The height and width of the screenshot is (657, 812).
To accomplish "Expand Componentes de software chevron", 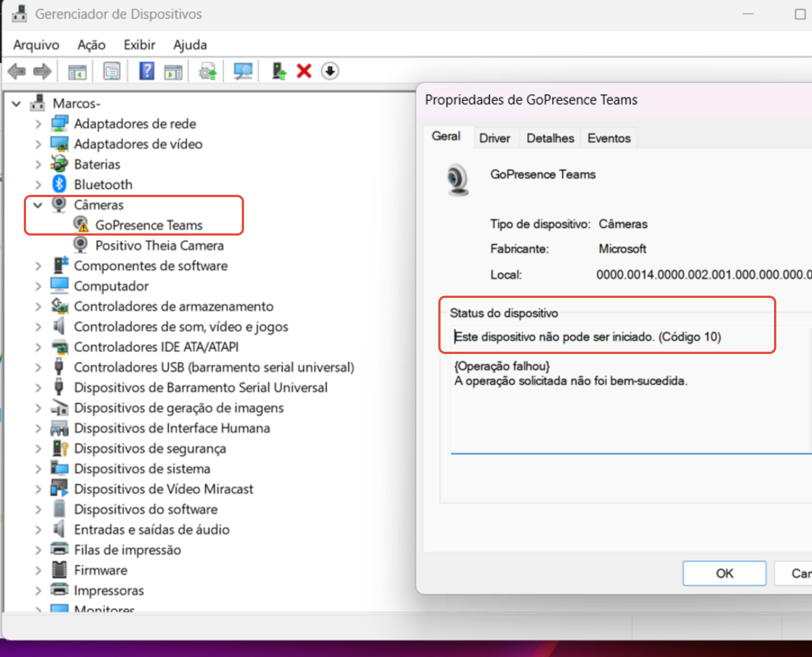I will tap(38, 266).
